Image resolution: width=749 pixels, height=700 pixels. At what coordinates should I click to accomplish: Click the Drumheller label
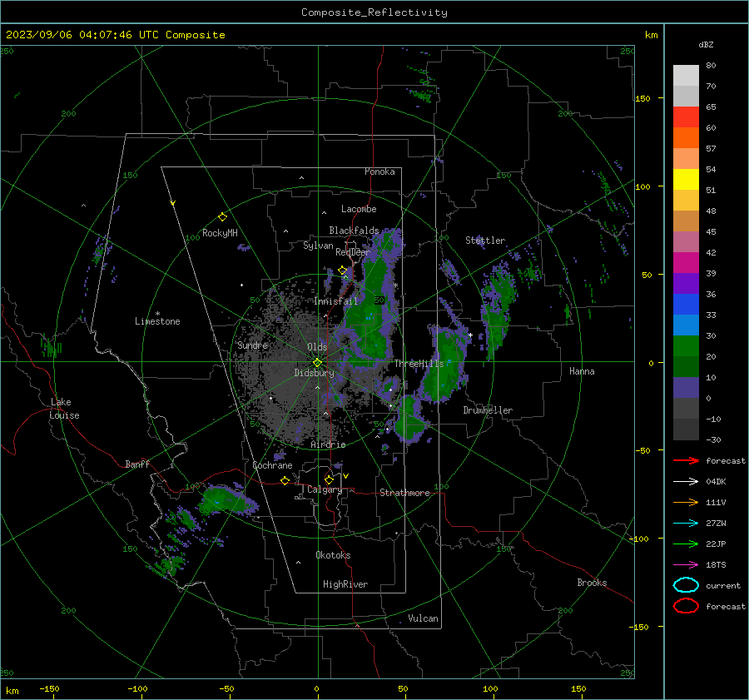tap(488, 410)
